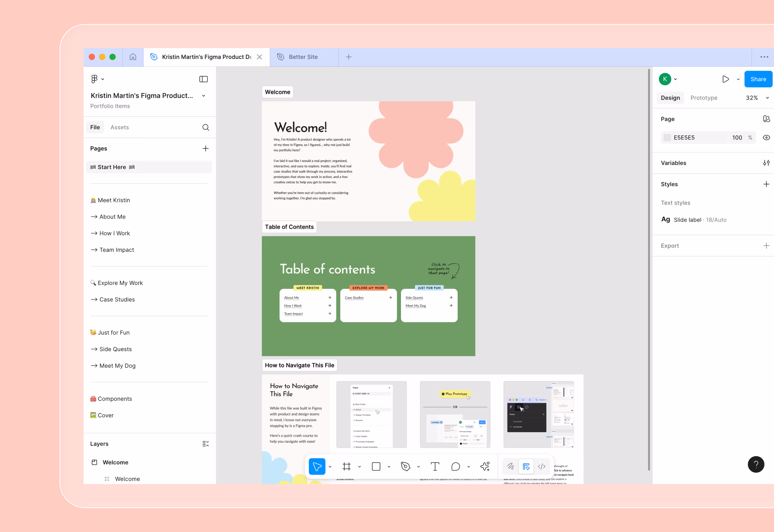This screenshot has width=774, height=532.
Task: Click the home icon in tab bar
Action: click(x=133, y=57)
